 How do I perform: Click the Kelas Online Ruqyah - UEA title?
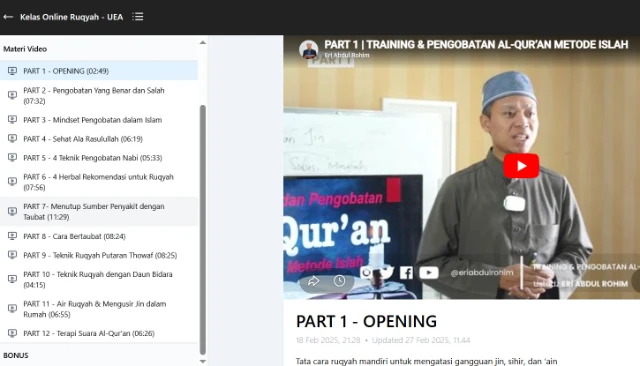(71, 17)
